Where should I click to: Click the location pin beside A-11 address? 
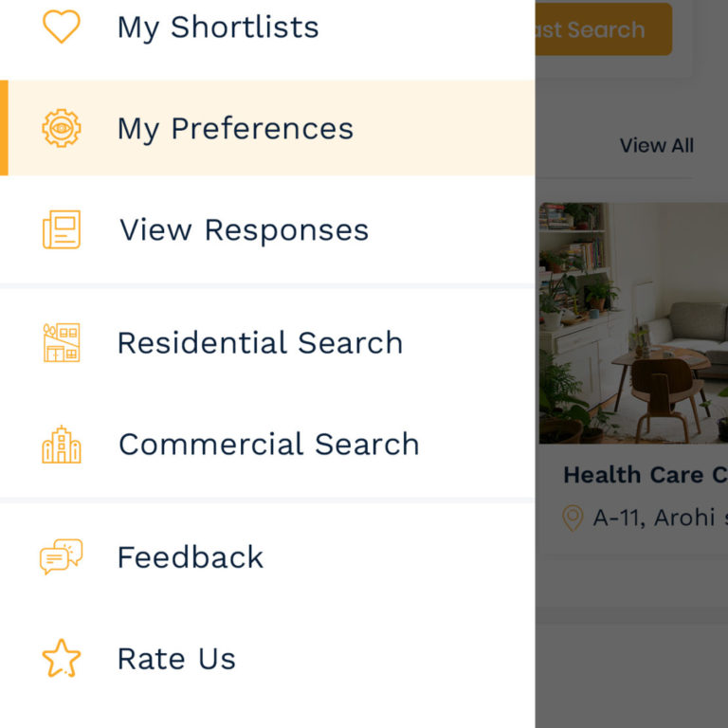[573, 518]
